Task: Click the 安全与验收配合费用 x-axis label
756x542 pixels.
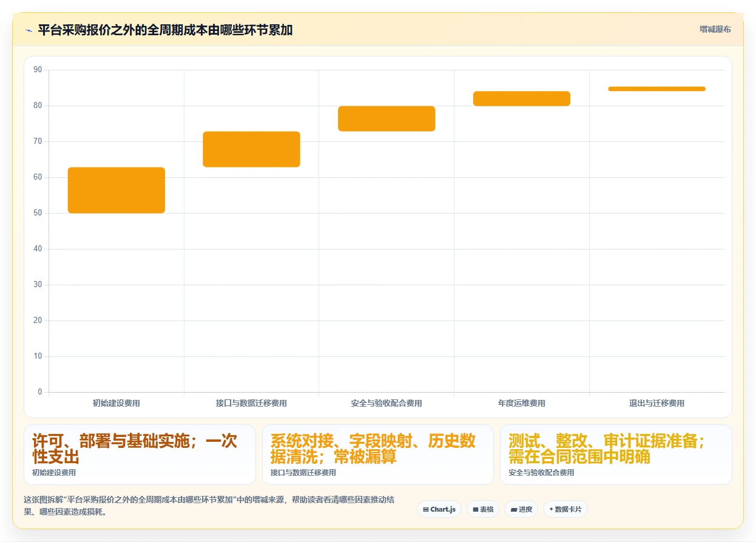Action: pyautogui.click(x=386, y=403)
